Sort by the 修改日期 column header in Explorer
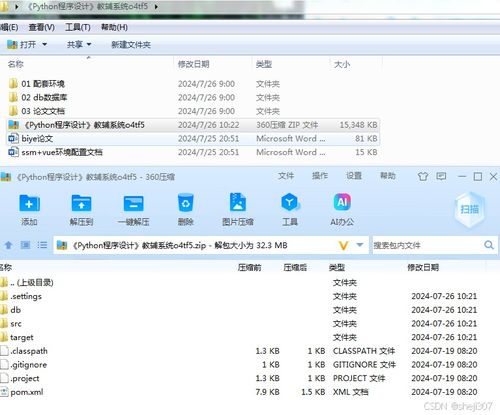The width and height of the screenshot is (500, 415). coord(193,64)
